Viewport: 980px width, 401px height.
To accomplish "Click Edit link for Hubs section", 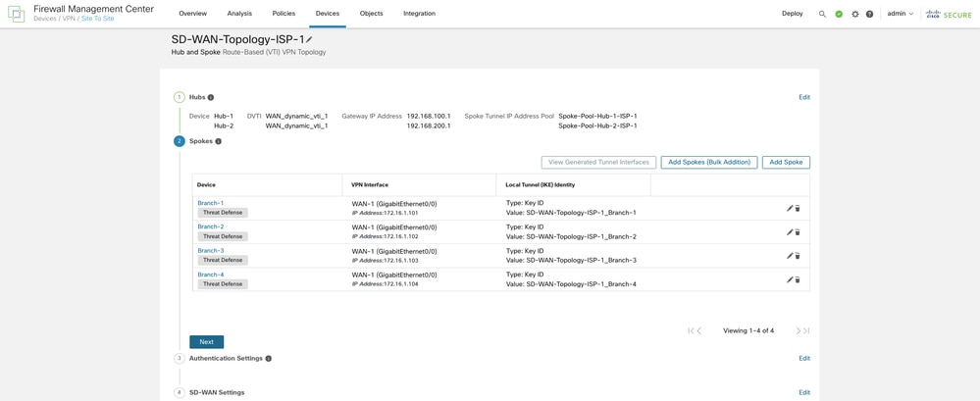I will (x=804, y=97).
